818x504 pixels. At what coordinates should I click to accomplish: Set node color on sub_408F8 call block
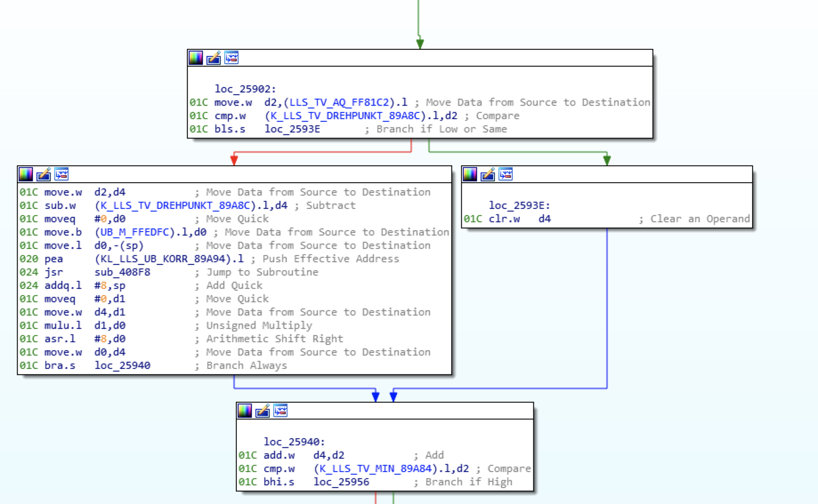click(x=26, y=174)
